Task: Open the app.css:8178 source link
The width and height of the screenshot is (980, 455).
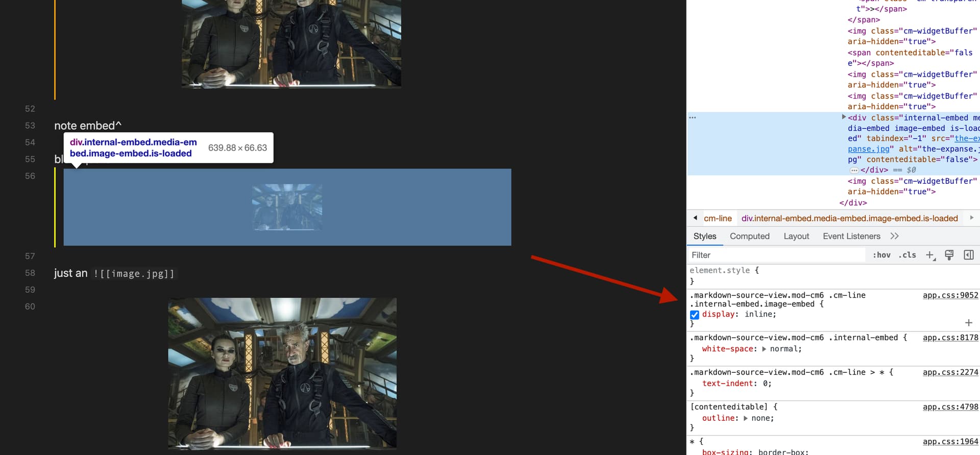Action: pos(950,338)
